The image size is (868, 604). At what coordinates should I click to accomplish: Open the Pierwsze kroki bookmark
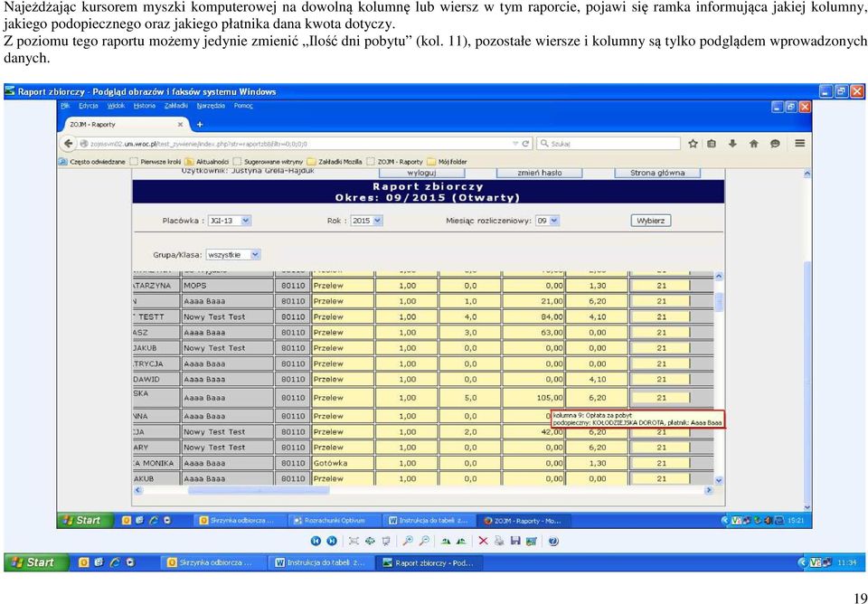click(x=156, y=162)
